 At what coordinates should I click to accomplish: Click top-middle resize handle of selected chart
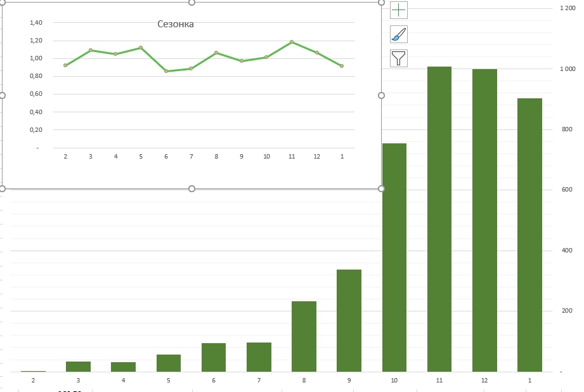pos(191,3)
